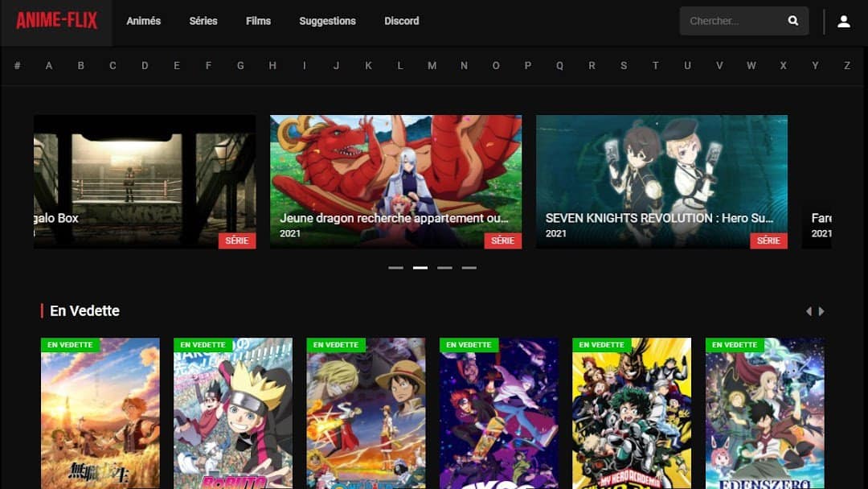Screen dimensions: 868x489
Task: Filter titles by letter T
Action: click(x=656, y=65)
